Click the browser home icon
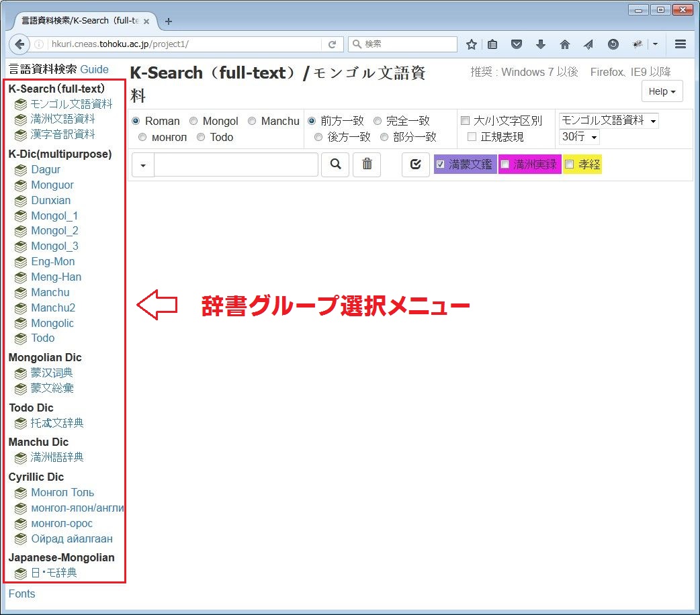This screenshot has height=615, width=700. 564,44
